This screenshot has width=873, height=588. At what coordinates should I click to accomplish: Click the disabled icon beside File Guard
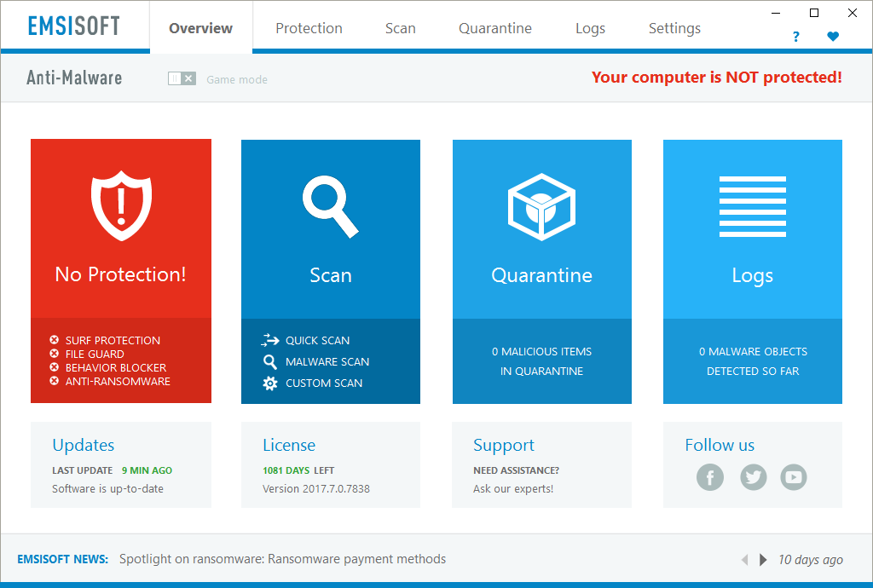click(x=54, y=354)
